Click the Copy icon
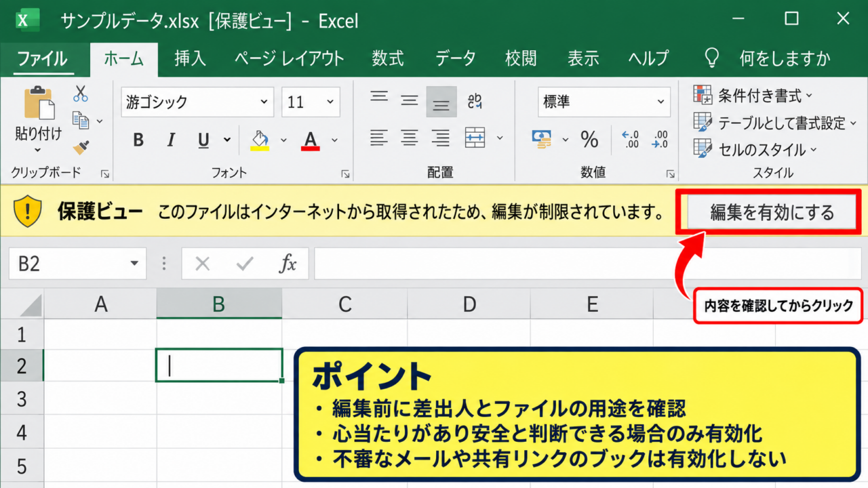 pos(81,121)
